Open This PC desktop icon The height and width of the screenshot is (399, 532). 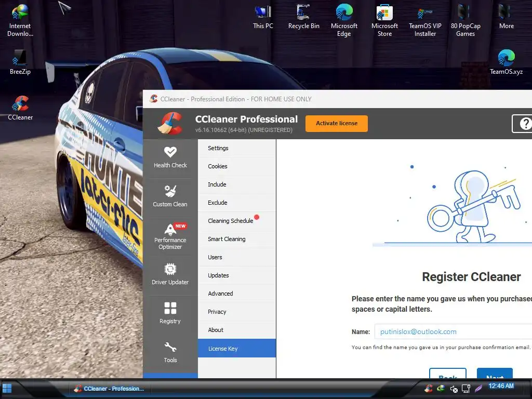tap(263, 16)
